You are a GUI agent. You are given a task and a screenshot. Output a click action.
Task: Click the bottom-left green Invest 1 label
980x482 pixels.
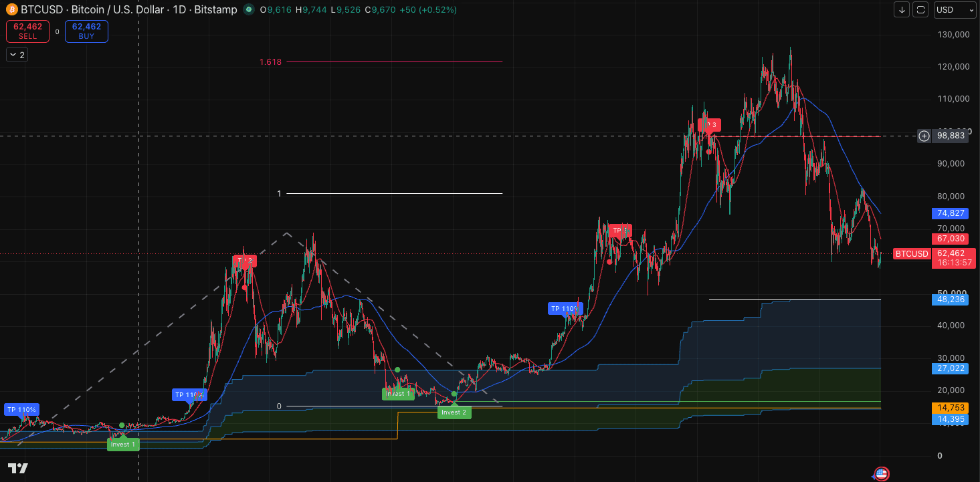123,445
